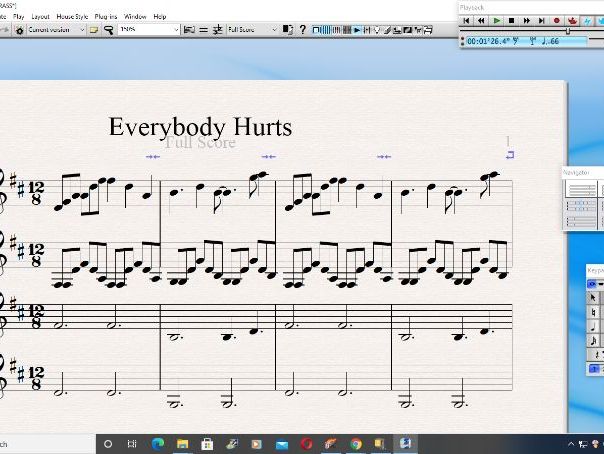
Task: Click the yellow sticky note comment icon
Action: tap(94, 30)
